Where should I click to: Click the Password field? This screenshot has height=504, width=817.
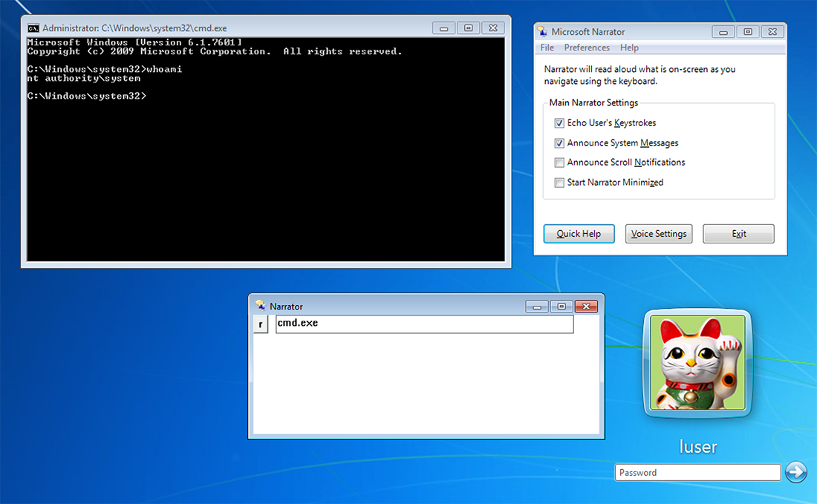(697, 473)
